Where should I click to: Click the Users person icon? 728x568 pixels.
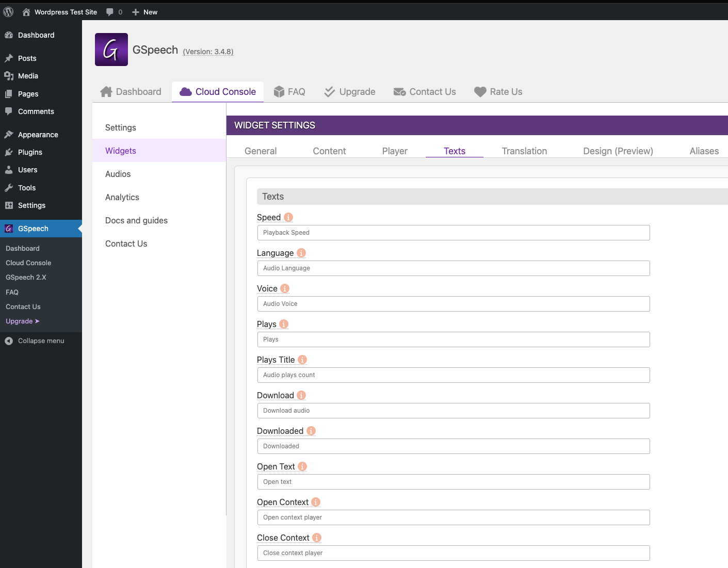pos(9,170)
